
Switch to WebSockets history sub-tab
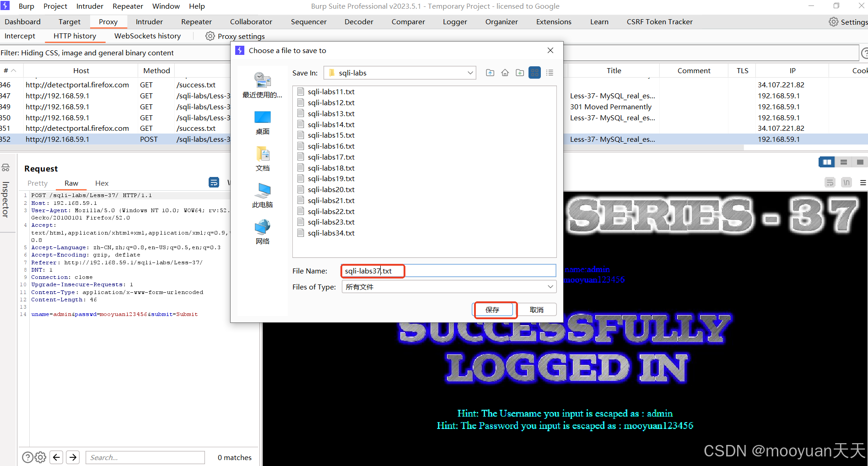click(147, 36)
